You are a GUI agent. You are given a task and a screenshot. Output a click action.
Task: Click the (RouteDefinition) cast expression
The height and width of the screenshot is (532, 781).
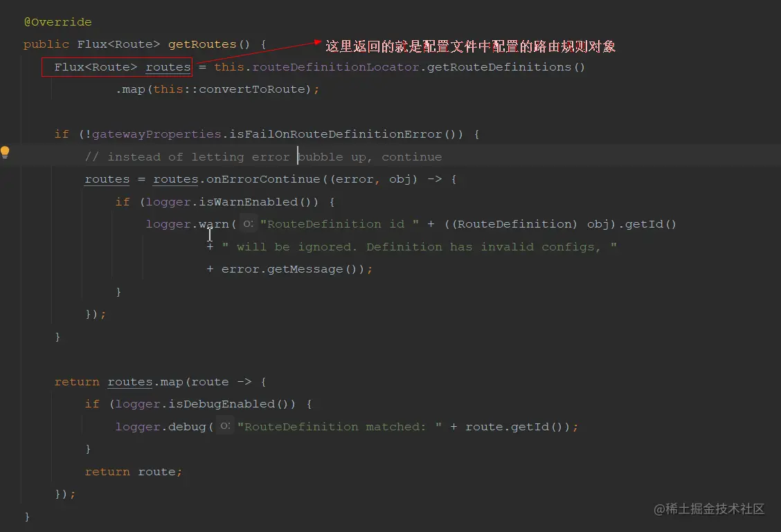pos(514,224)
